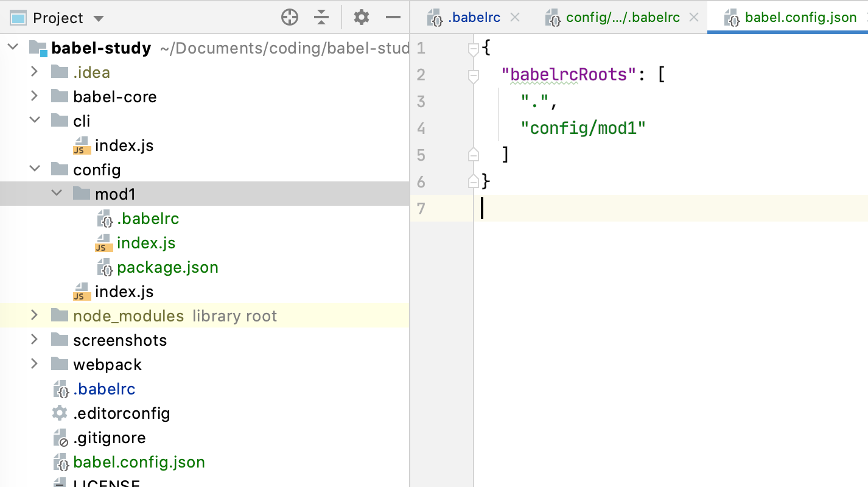
Task: Expand the webpack folder
Action: pos(35,365)
